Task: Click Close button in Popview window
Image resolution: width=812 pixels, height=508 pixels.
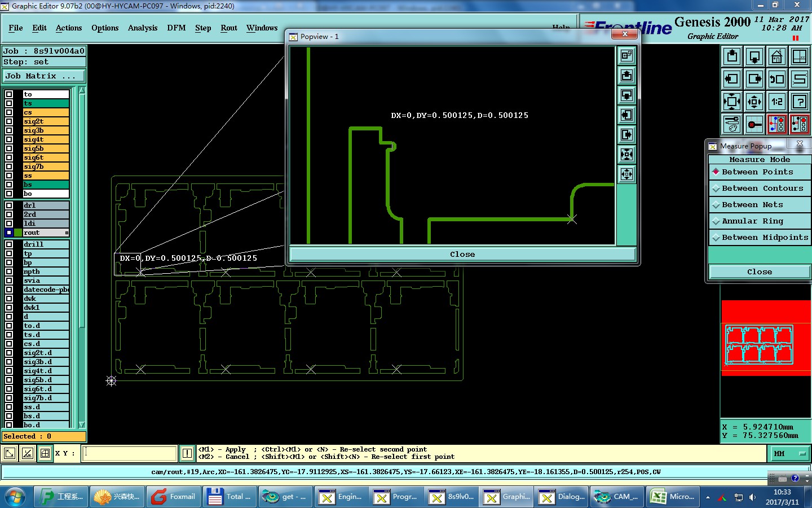Action: 462,255
